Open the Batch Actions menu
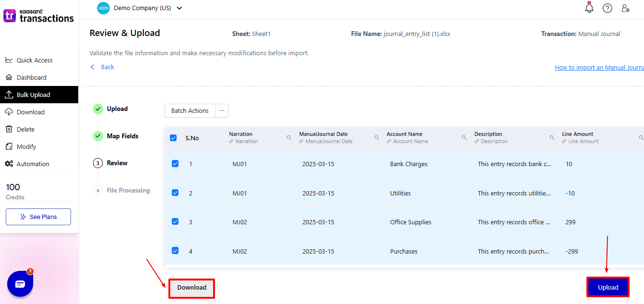Viewport: 644px width, 304px height. pyautogui.click(x=190, y=110)
